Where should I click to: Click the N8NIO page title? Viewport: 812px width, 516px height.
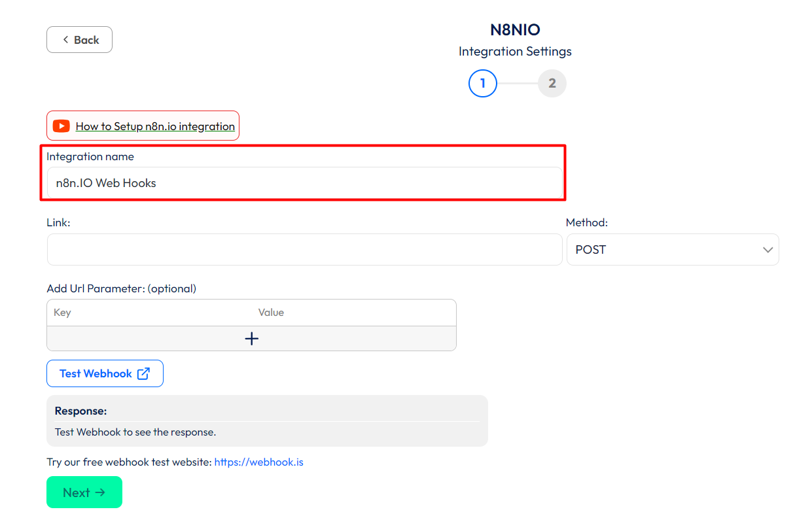tap(515, 29)
